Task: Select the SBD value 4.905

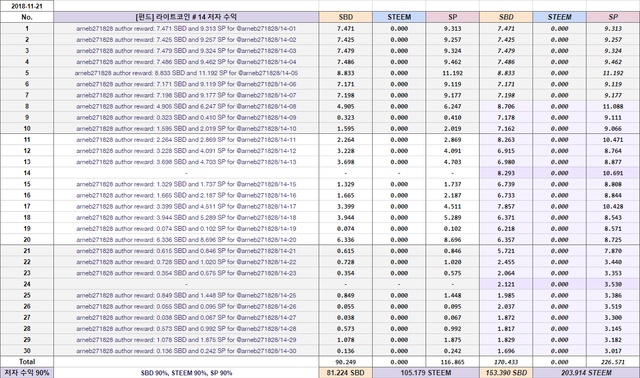Action: (x=346, y=106)
